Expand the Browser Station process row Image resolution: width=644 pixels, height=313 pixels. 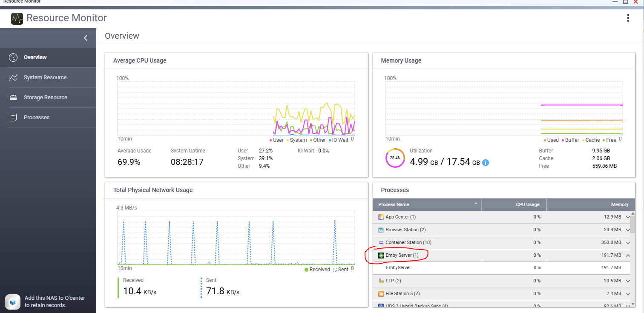click(628, 230)
